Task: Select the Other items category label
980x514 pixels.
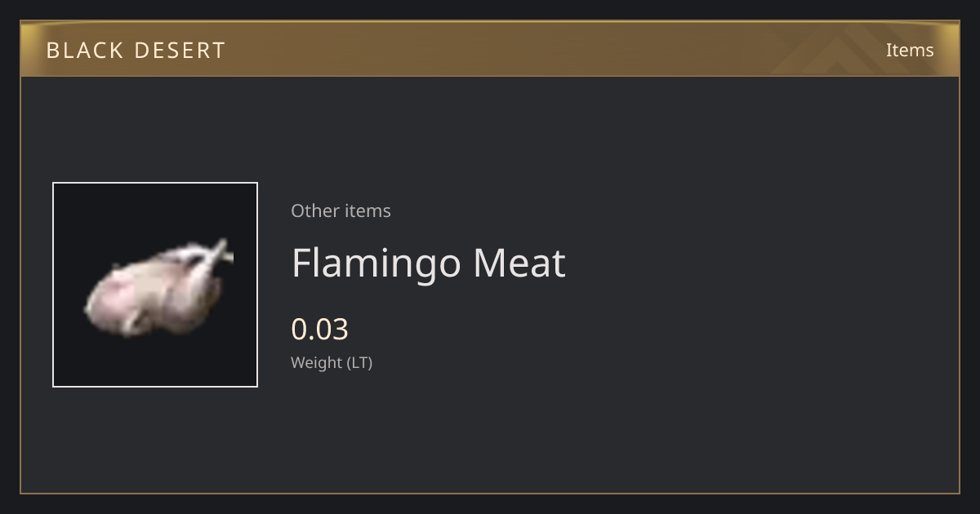Action: pyautogui.click(x=341, y=210)
